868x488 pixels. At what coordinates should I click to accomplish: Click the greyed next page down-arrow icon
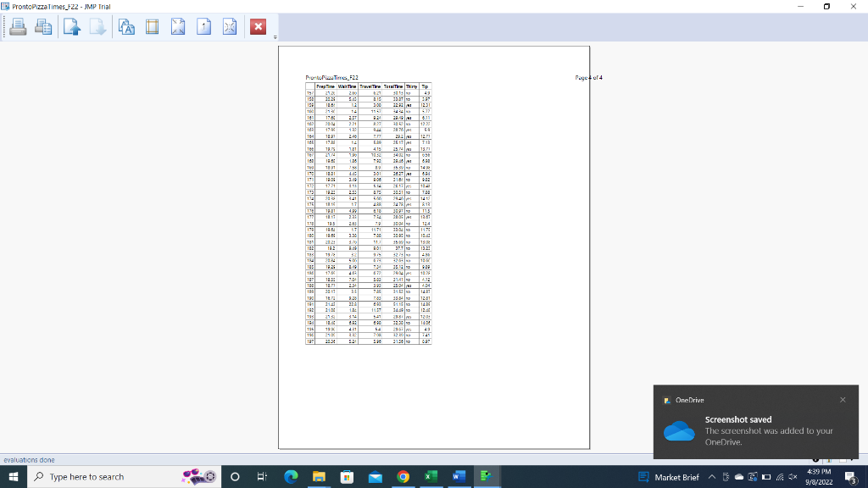[x=97, y=26]
